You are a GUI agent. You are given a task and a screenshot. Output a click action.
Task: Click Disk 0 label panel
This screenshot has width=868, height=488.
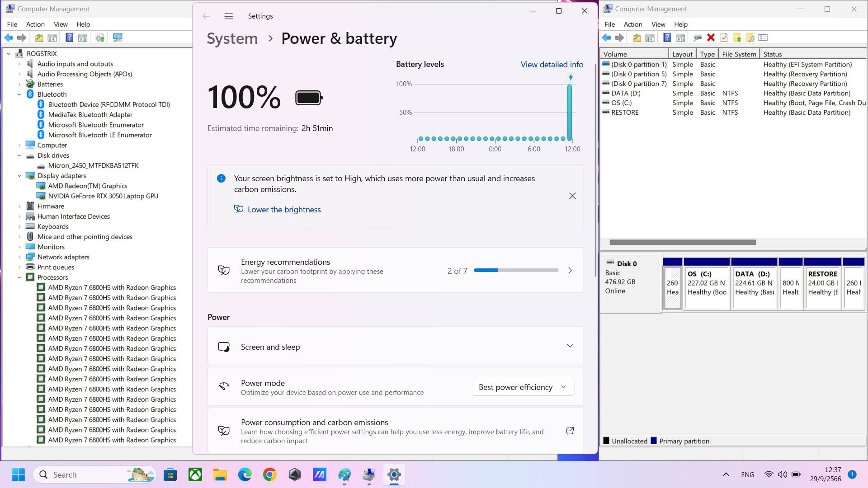click(631, 283)
